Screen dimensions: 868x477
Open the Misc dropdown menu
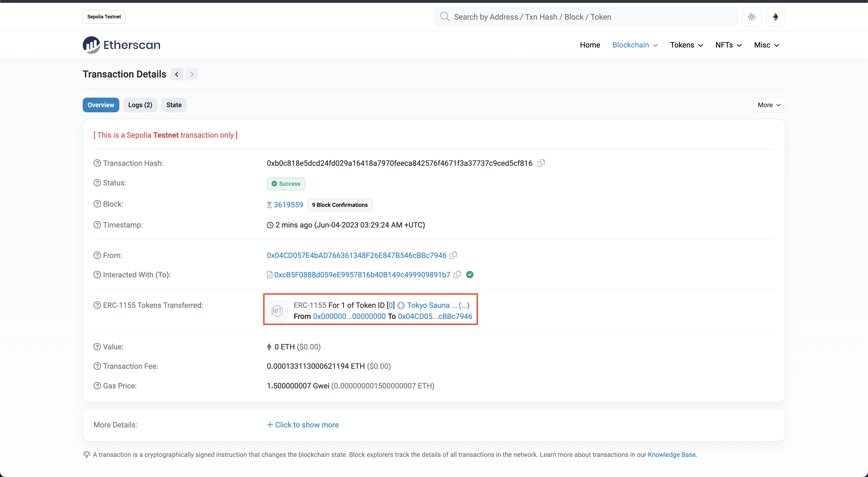pos(766,45)
